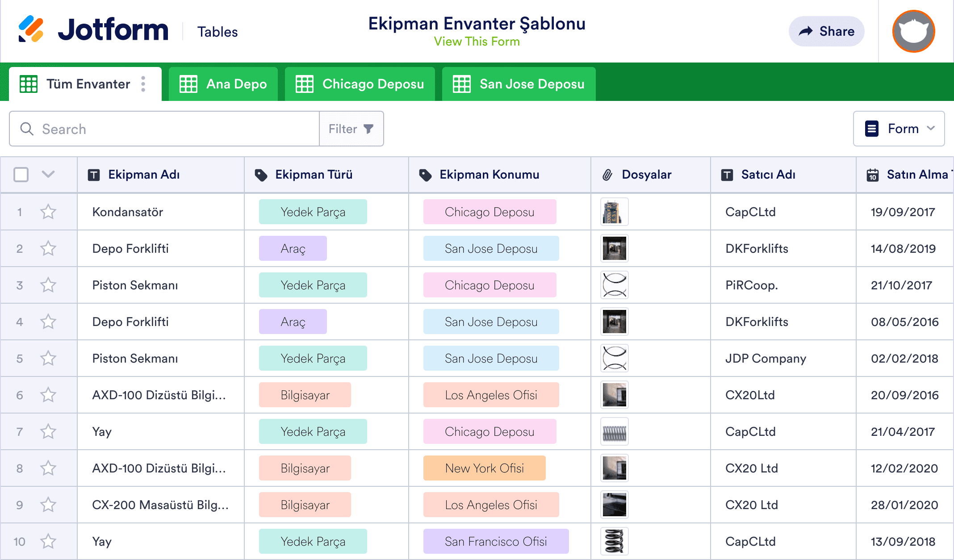Open the Form view dropdown
The height and width of the screenshot is (560, 954).
899,129
